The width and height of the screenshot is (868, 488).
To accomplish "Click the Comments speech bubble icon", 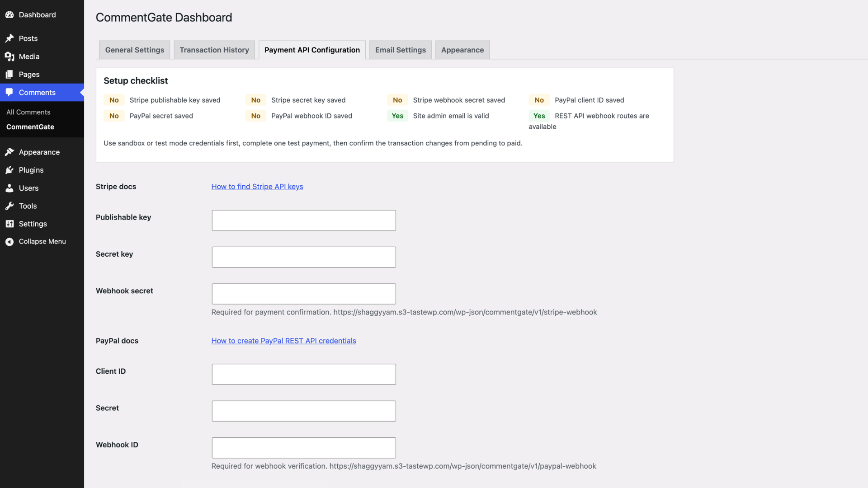I will [x=9, y=93].
